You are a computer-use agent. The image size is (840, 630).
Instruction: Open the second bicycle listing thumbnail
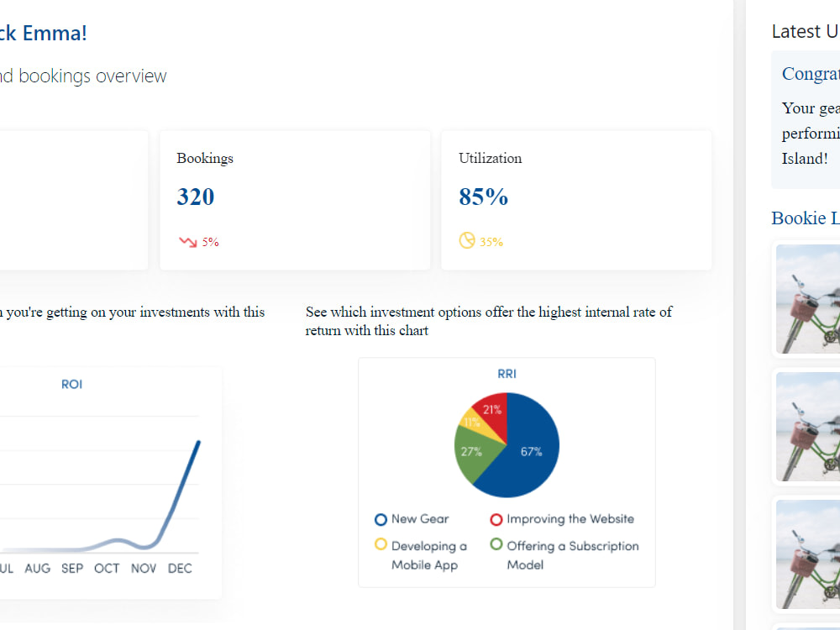(x=808, y=427)
